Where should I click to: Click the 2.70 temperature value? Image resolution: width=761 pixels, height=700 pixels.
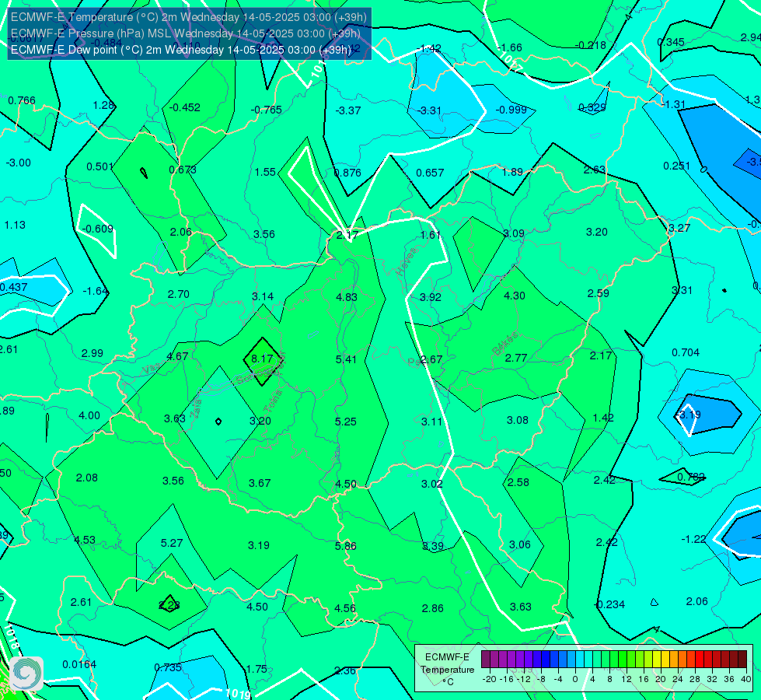coord(179,294)
